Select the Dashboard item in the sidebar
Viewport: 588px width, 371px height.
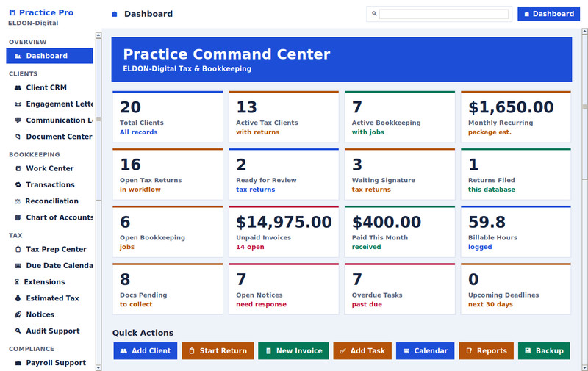pyautogui.click(x=49, y=56)
